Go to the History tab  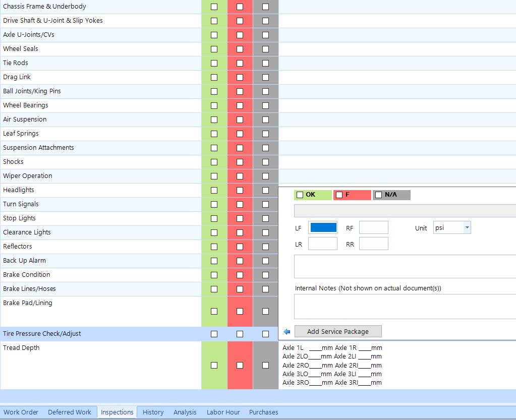click(153, 412)
